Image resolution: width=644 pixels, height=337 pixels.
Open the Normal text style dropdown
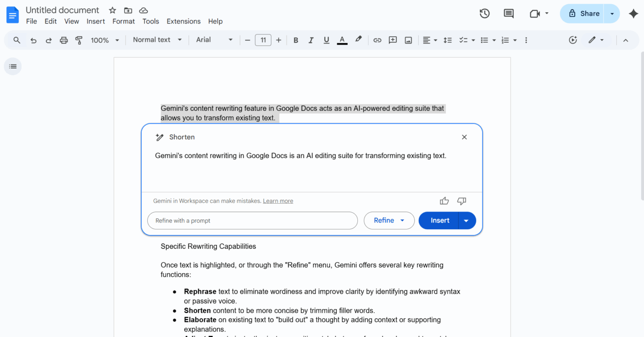[157, 40]
